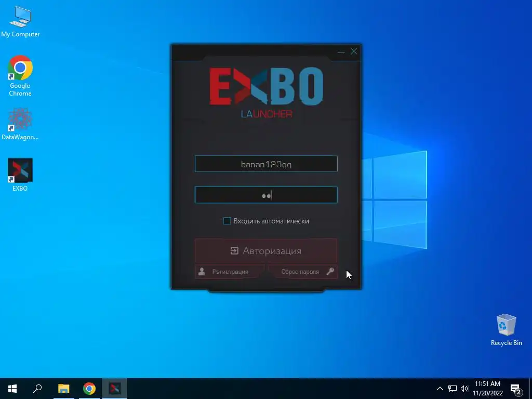Click the Сброс пароля reset button
Image resolution: width=532 pixels, height=399 pixels.
[x=303, y=272]
